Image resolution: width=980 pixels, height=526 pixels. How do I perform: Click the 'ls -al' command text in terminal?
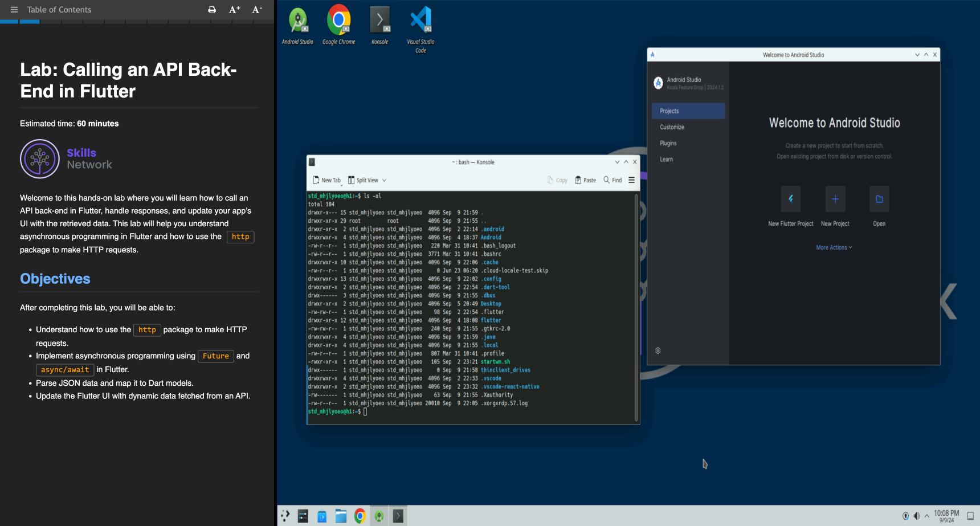(x=373, y=195)
